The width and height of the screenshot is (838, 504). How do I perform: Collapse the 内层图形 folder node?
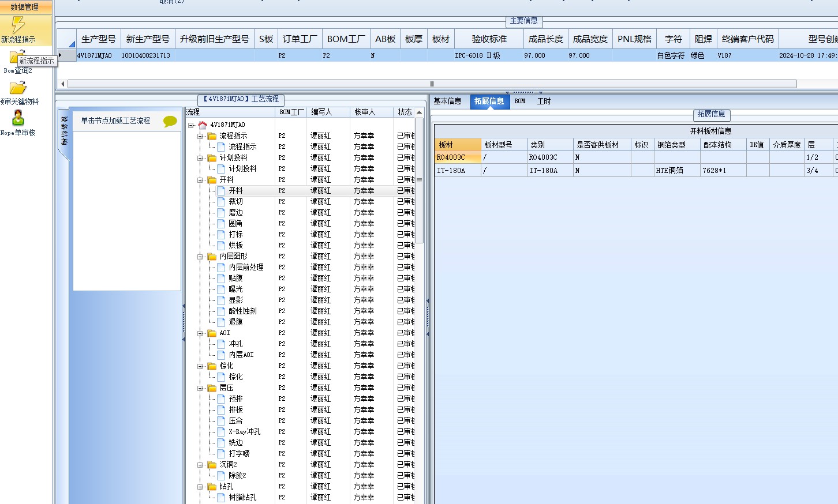point(201,256)
